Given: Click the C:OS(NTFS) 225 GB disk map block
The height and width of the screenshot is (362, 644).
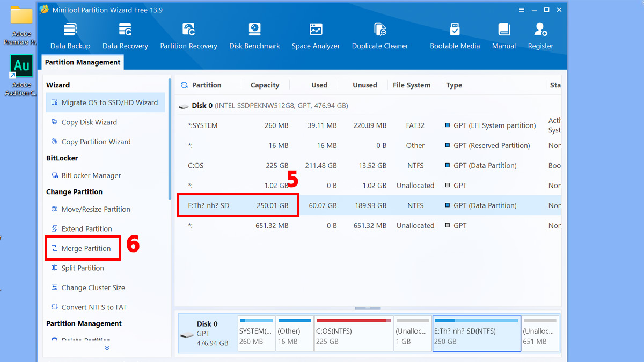Looking at the screenshot, I should pos(354,334).
